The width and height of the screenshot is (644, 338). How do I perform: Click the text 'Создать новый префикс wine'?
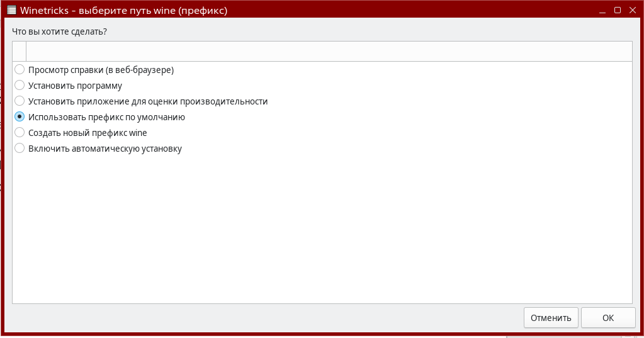(x=88, y=133)
